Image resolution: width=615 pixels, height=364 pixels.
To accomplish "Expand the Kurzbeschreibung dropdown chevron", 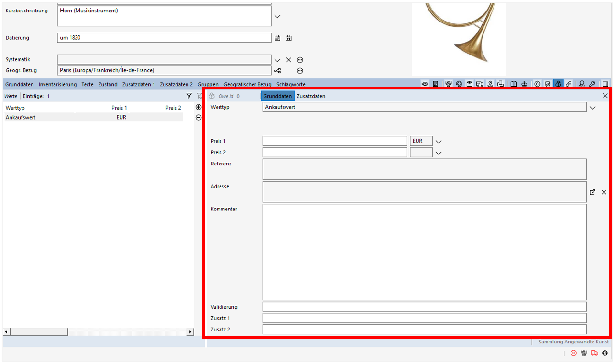I will [277, 16].
